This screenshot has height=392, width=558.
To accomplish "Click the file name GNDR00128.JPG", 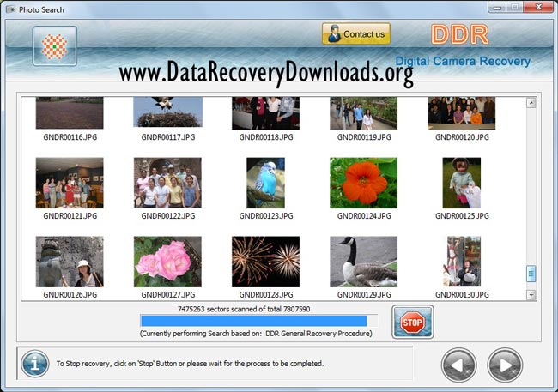I will [x=266, y=295].
